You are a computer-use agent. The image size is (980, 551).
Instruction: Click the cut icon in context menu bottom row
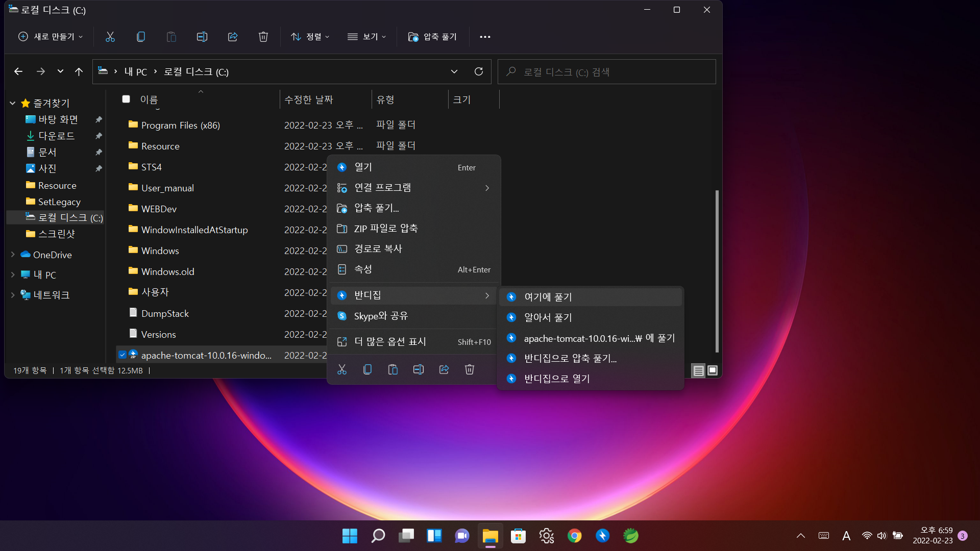coord(342,369)
